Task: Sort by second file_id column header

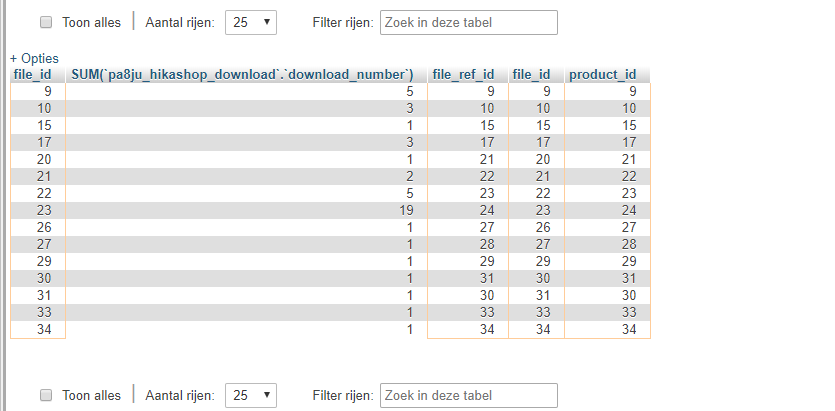Action: click(531, 75)
